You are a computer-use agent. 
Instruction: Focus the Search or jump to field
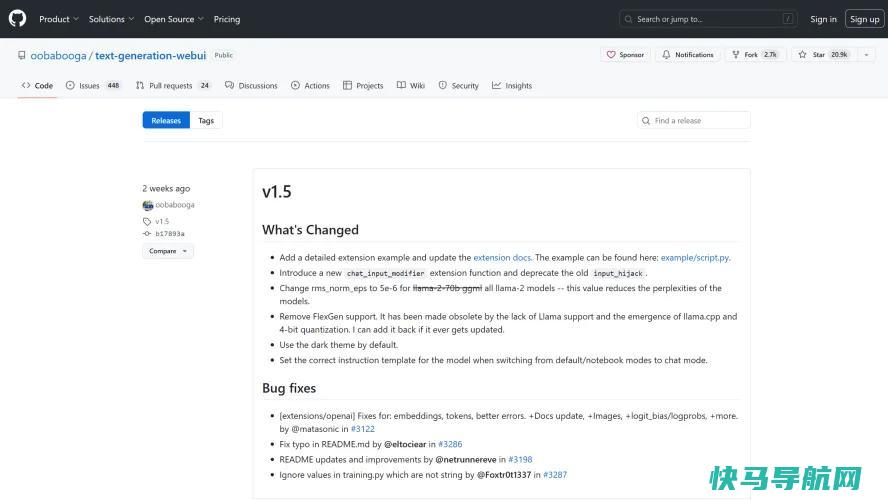[708, 19]
